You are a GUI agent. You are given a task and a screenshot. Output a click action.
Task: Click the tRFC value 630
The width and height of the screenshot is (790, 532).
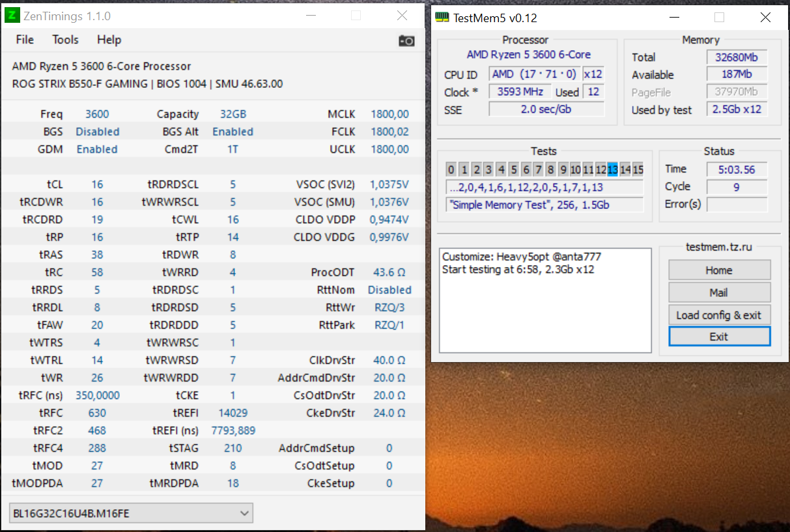(x=97, y=413)
